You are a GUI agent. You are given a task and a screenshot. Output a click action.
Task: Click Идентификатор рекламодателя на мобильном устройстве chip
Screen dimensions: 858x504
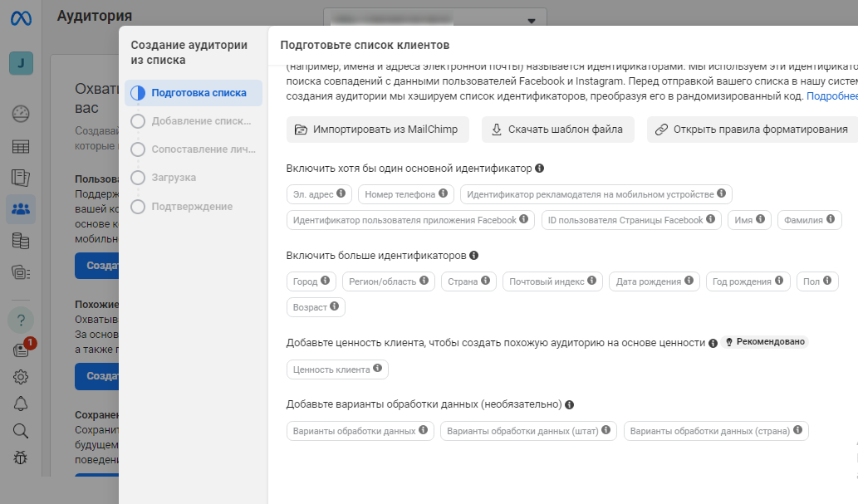pyautogui.click(x=596, y=194)
